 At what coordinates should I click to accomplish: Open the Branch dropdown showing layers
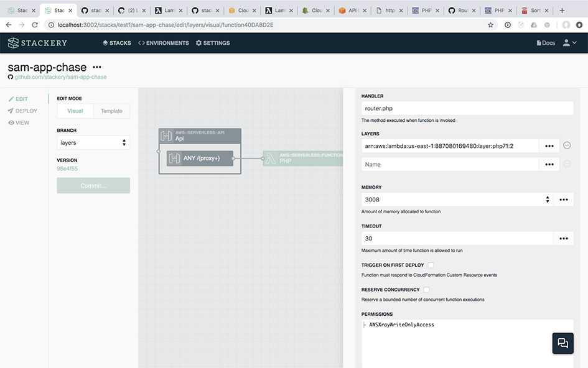[x=93, y=143]
